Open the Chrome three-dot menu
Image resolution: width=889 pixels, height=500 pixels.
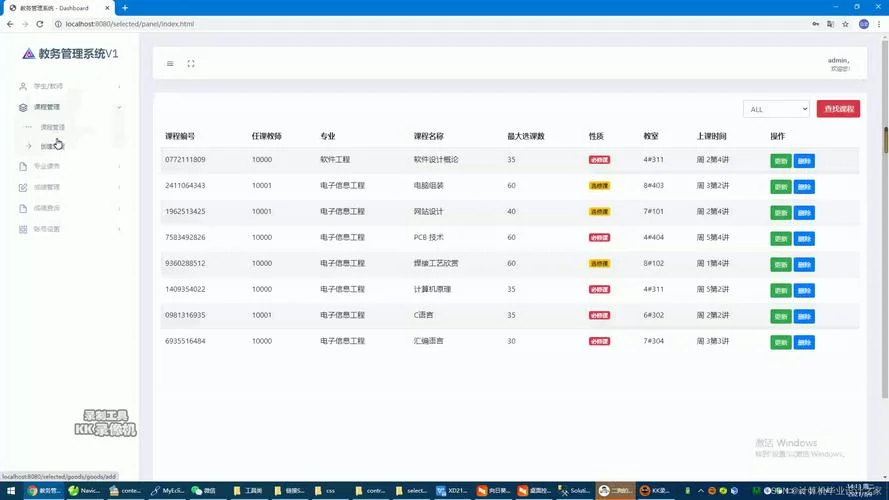coord(879,24)
